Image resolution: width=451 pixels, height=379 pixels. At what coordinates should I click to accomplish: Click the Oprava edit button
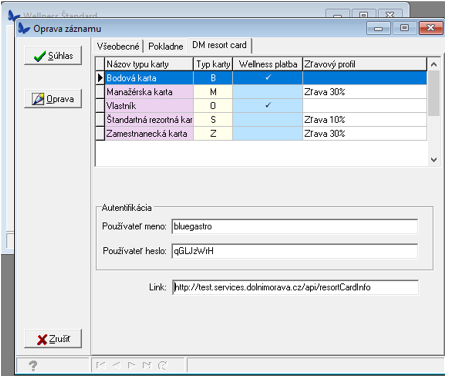click(53, 99)
